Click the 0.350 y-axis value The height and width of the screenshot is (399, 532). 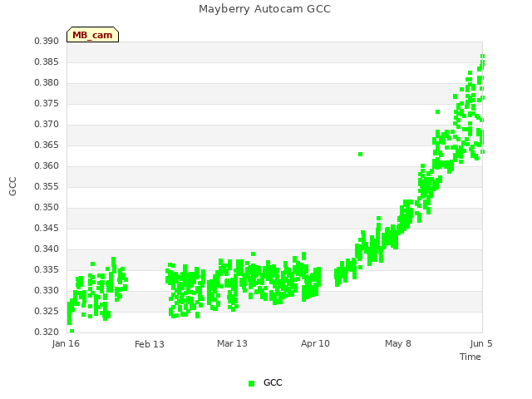[47, 207]
